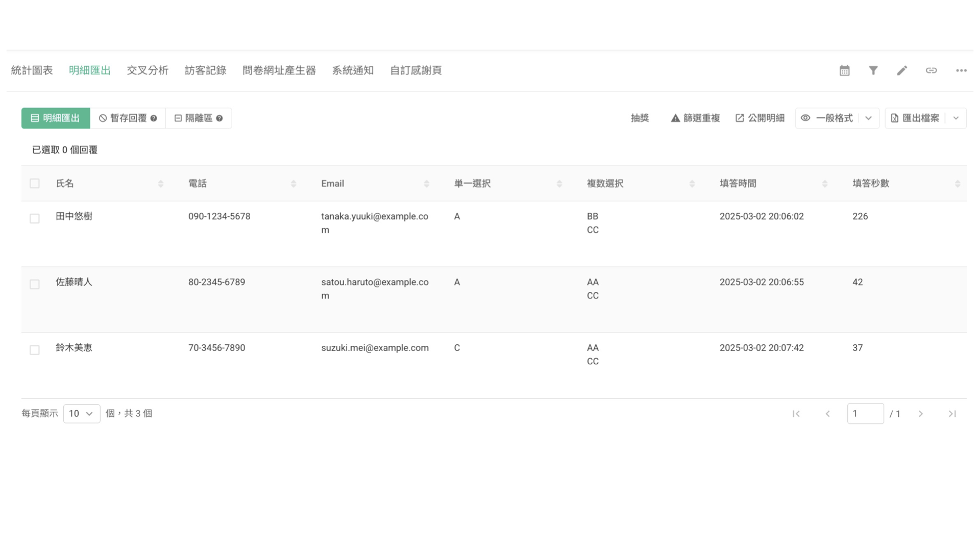Switch to the 統計圖表 tab

tap(32, 70)
